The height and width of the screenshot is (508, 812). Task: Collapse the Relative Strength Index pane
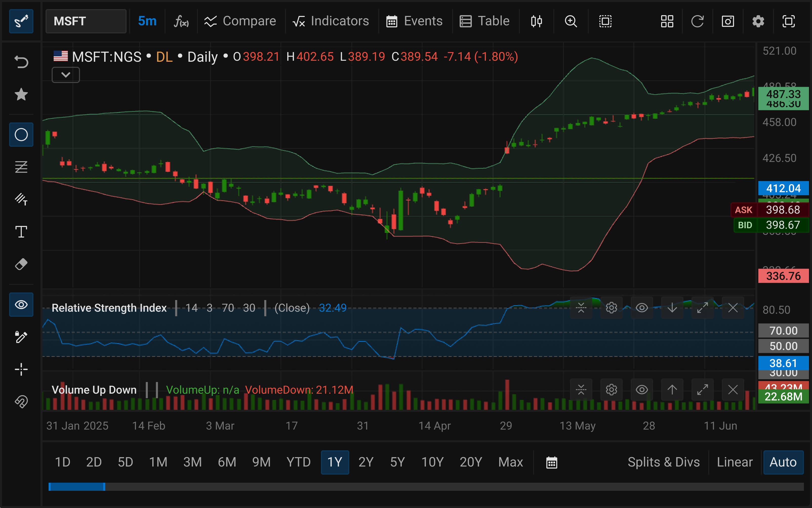581,307
